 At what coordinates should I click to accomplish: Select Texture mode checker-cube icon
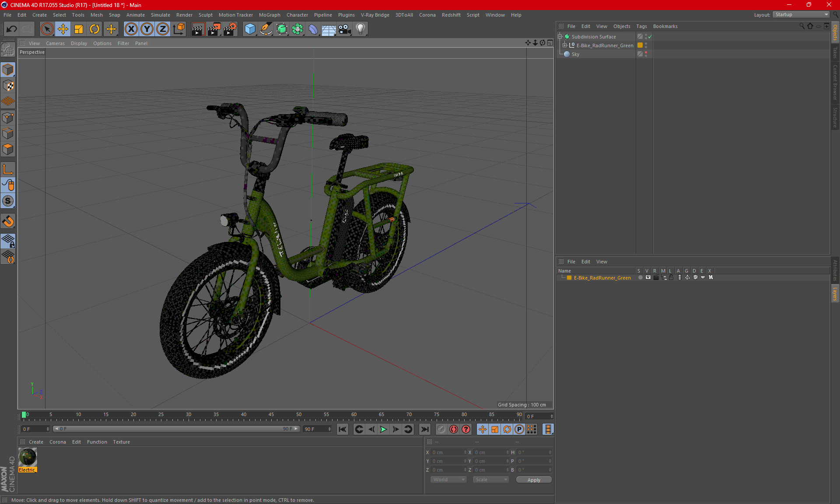pyautogui.click(x=8, y=86)
